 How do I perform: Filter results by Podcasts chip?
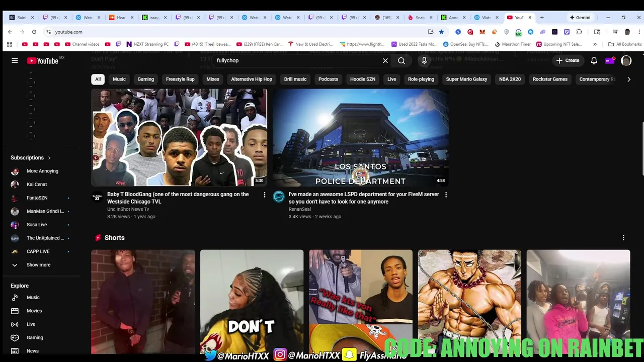click(328, 79)
